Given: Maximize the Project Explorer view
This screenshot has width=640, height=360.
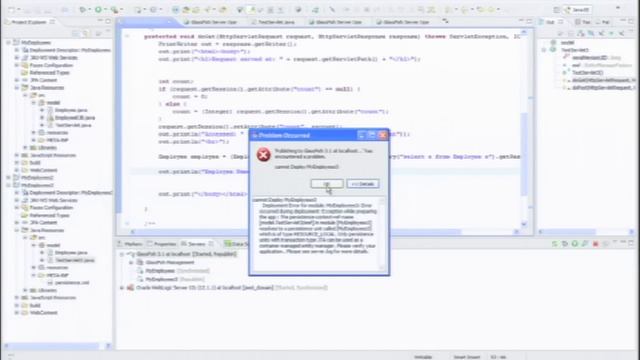Looking at the screenshot, I should tap(108, 21).
